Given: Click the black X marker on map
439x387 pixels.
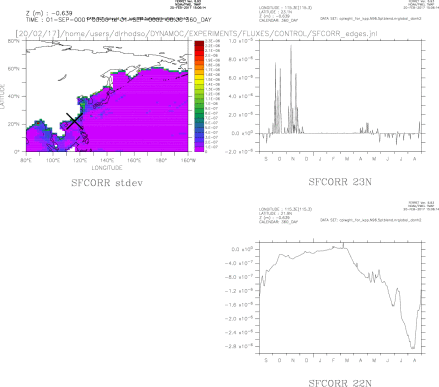Looking at the screenshot, I should click(74, 121).
